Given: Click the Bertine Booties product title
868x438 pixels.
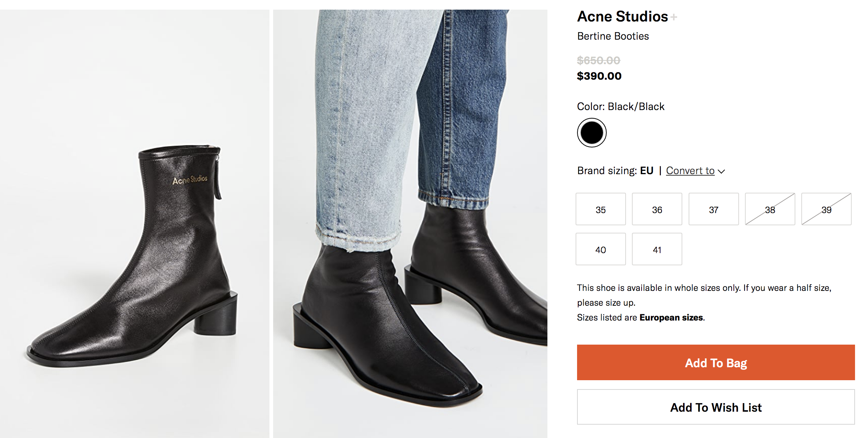Looking at the screenshot, I should (x=613, y=36).
